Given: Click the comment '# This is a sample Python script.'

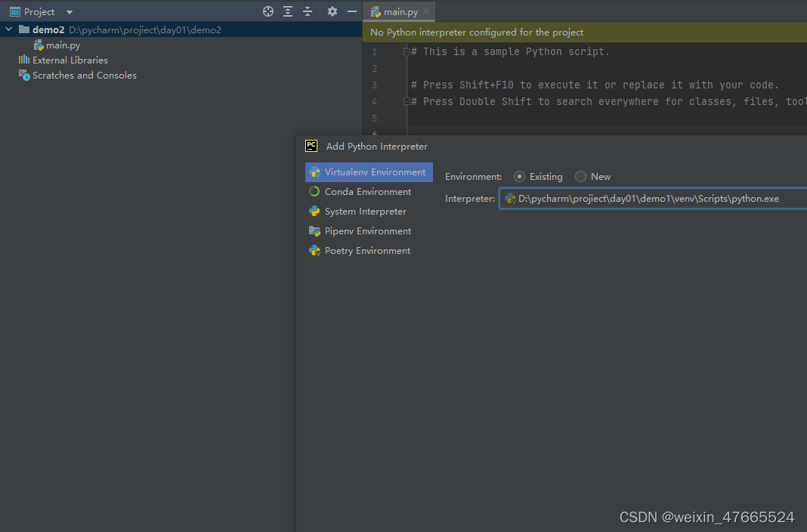Looking at the screenshot, I should tap(510, 51).
